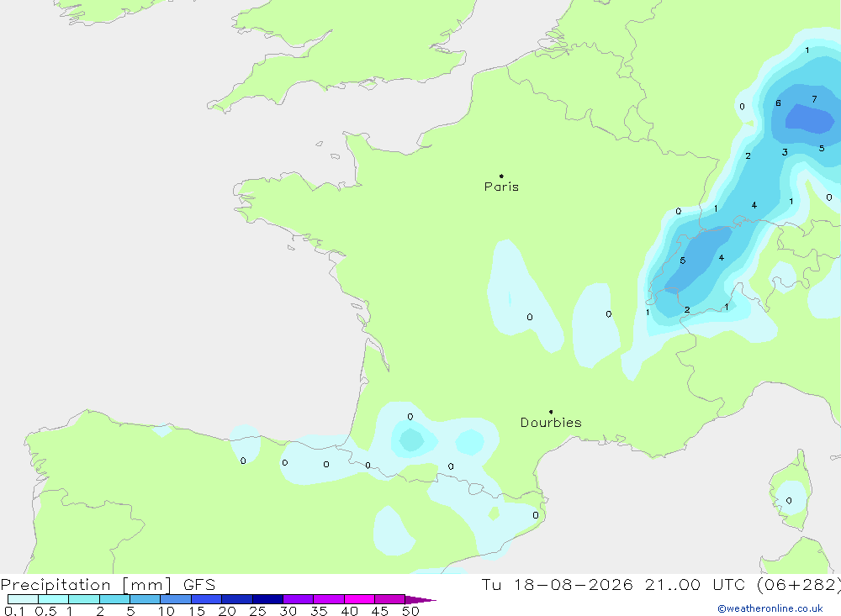The height and width of the screenshot is (616, 841).
Task: Click the legend scale label 15
Action: (x=197, y=611)
